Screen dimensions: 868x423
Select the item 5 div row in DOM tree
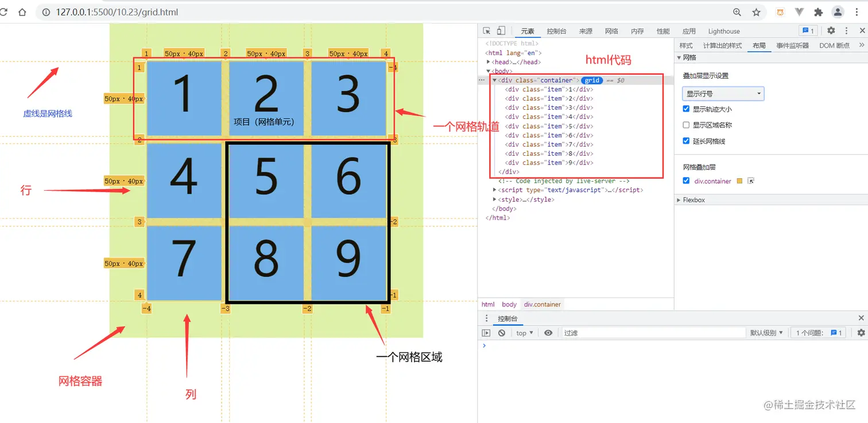[x=548, y=126]
